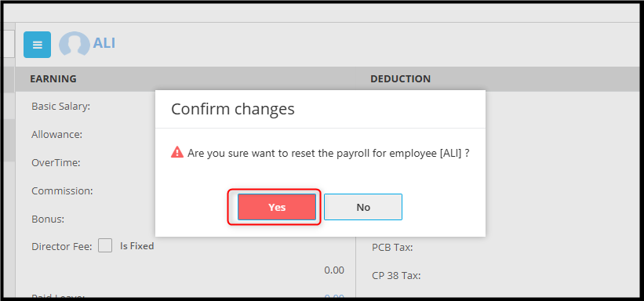Image resolution: width=644 pixels, height=301 pixels.
Task: Click the CP 38 Tax label
Action: [396, 276]
